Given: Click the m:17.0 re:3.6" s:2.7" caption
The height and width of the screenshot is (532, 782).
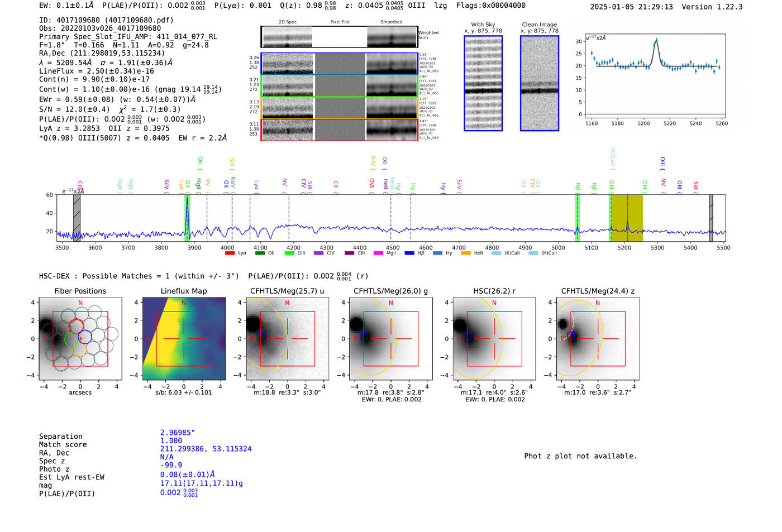Looking at the screenshot, I should 598,392.
